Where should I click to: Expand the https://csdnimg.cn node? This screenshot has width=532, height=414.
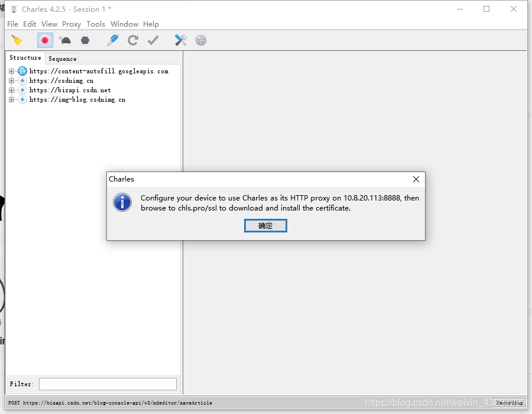tap(12, 81)
